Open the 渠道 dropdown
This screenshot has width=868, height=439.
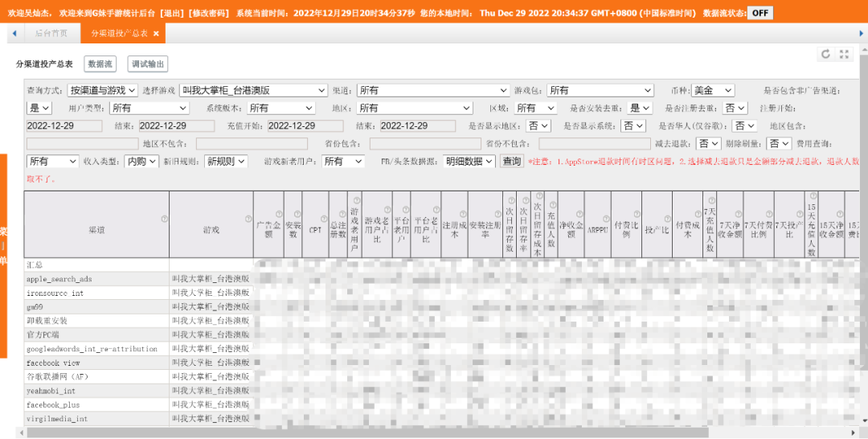coord(433,90)
